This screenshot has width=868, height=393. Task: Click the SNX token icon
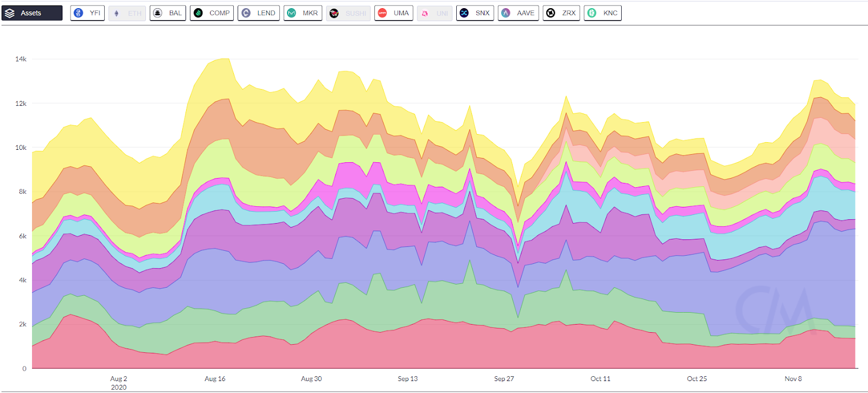pos(464,13)
